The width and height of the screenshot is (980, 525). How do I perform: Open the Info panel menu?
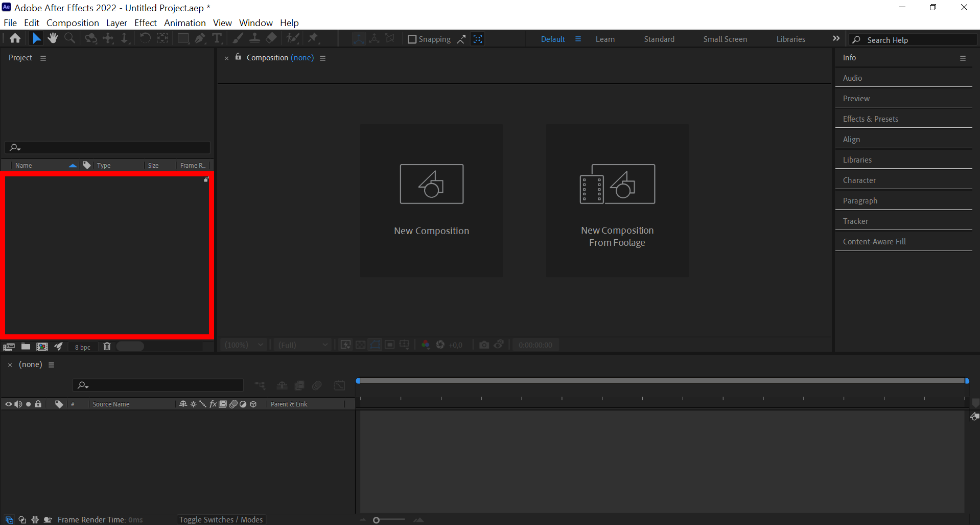pyautogui.click(x=964, y=58)
